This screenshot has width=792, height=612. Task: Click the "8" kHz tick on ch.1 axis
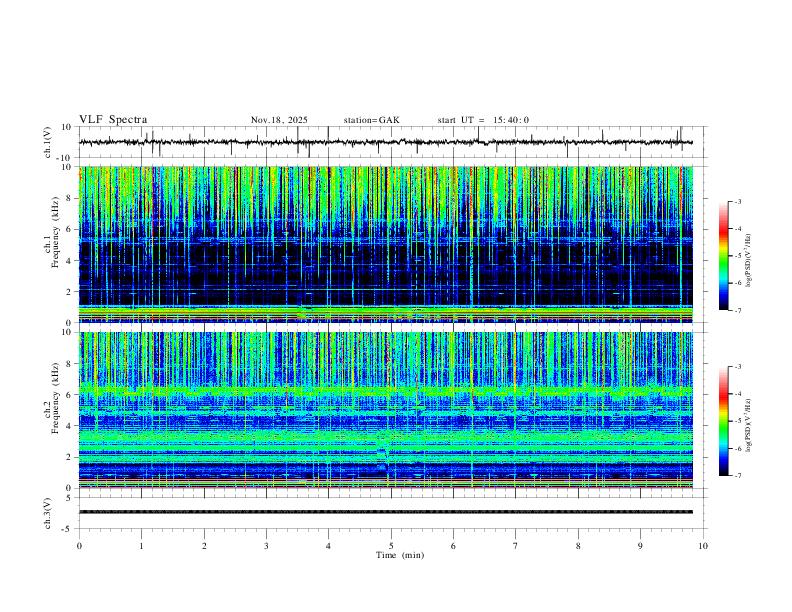(70, 198)
